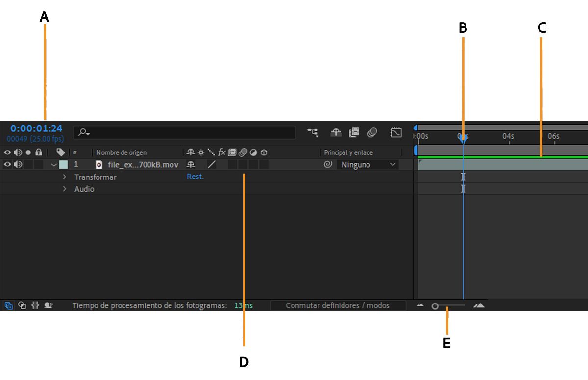Click the 3D layer cube header icon
Screen dimensions: 588x380
point(264,152)
